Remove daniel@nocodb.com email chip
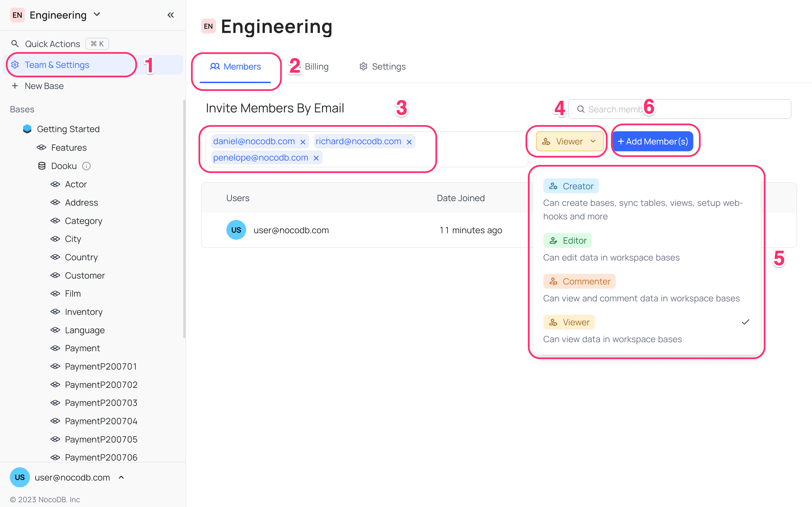 pyautogui.click(x=303, y=142)
